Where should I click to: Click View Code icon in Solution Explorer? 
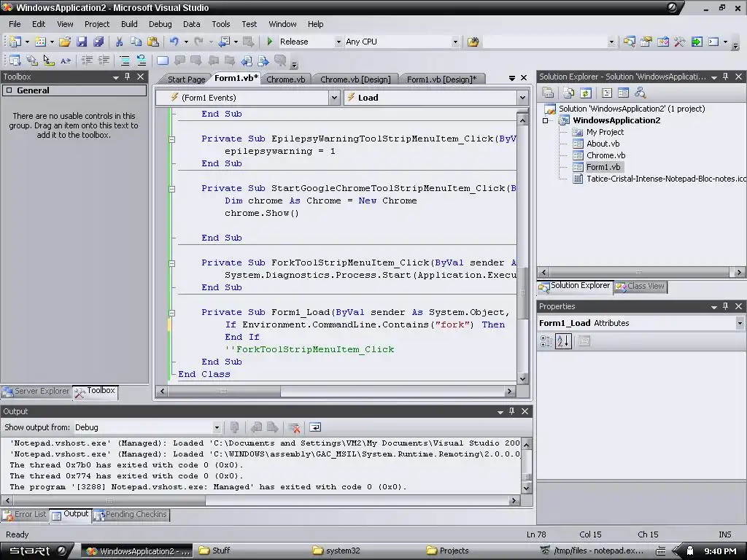[x=607, y=93]
